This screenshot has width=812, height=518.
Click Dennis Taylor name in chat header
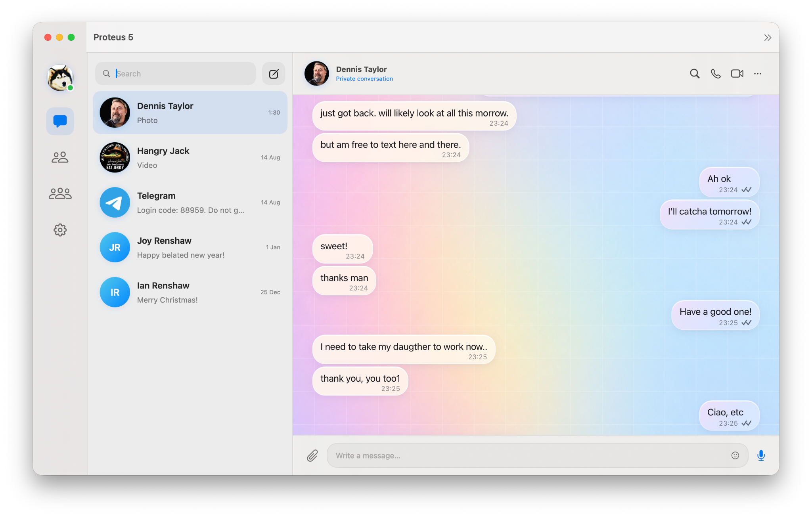(361, 69)
